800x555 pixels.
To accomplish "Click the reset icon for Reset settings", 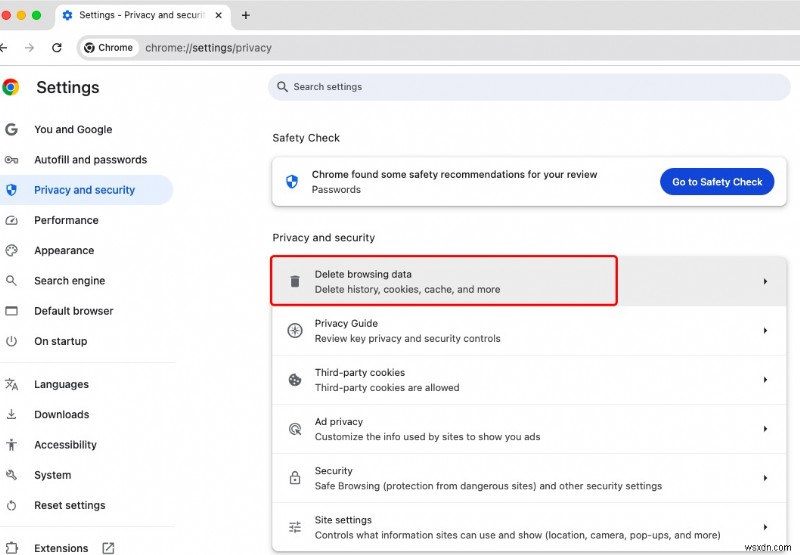I will [11, 506].
